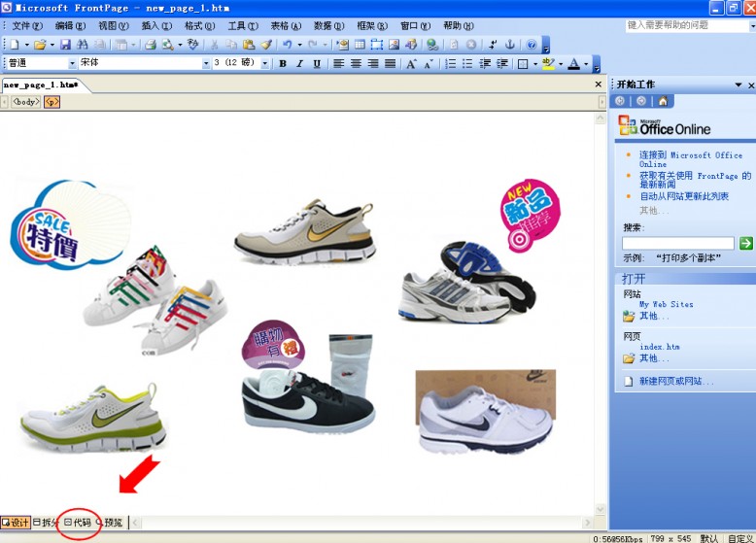
Task: Select the <body> tag in quick tag selector
Action: [26, 102]
